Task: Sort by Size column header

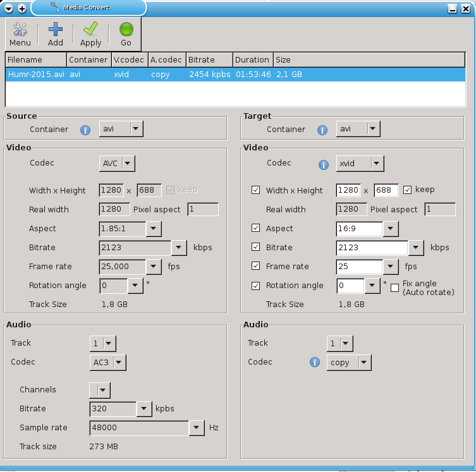Action: pyautogui.click(x=369, y=60)
